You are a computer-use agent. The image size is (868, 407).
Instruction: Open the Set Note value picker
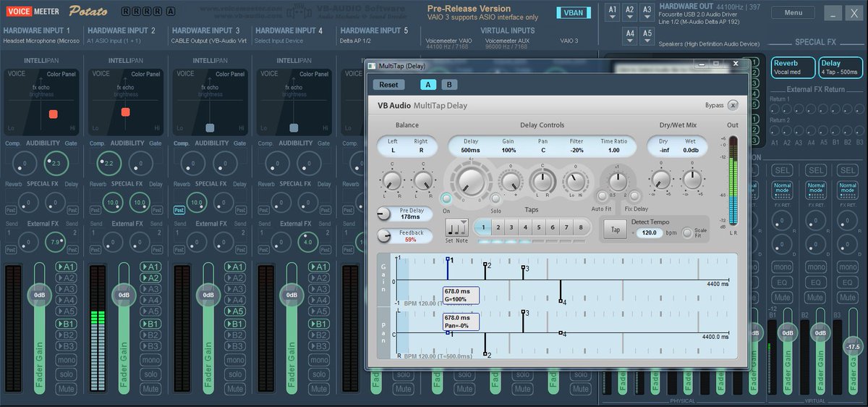coord(457,227)
